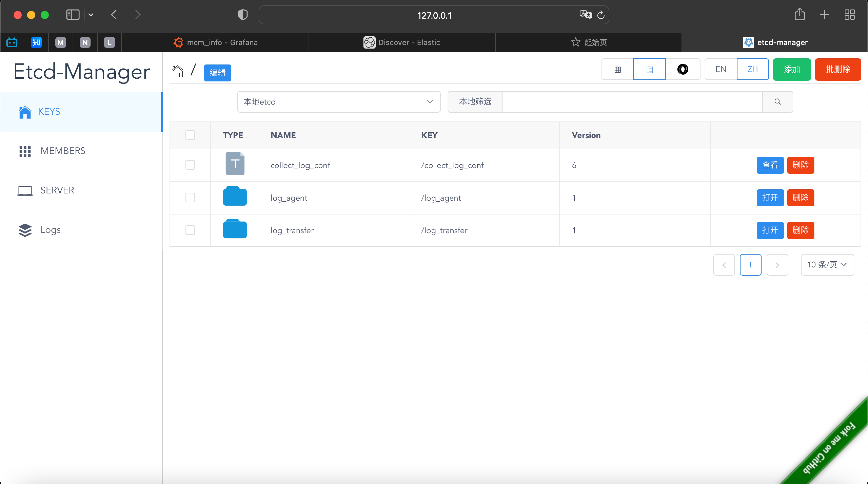Screen dimensions: 868x484
Task: Open SERVER in the sidebar menu
Action: (81, 191)
